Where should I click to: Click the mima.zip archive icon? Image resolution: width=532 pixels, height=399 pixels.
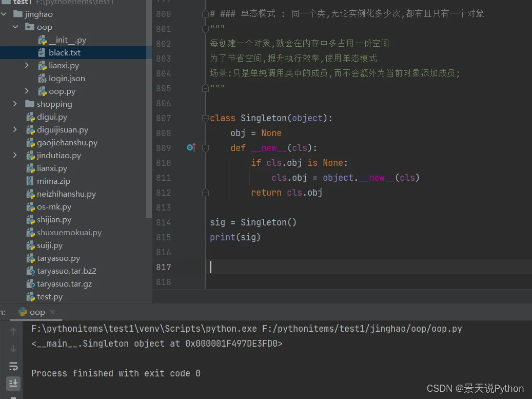tap(30, 181)
